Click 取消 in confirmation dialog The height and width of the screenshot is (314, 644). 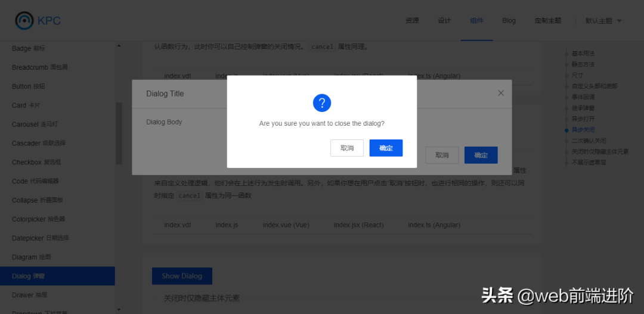[347, 148]
